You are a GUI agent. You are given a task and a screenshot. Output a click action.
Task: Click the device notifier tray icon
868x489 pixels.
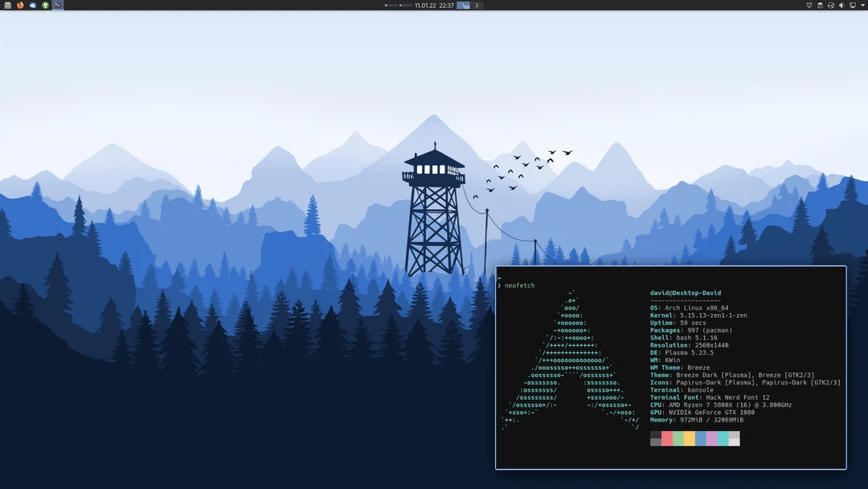click(x=809, y=5)
